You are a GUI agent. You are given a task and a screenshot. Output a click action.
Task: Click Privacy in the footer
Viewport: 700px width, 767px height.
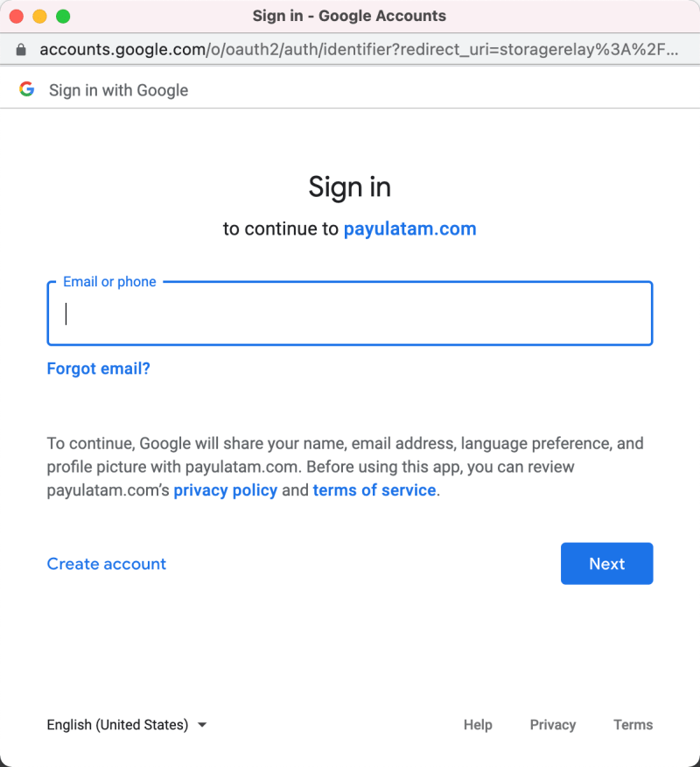coord(553,724)
